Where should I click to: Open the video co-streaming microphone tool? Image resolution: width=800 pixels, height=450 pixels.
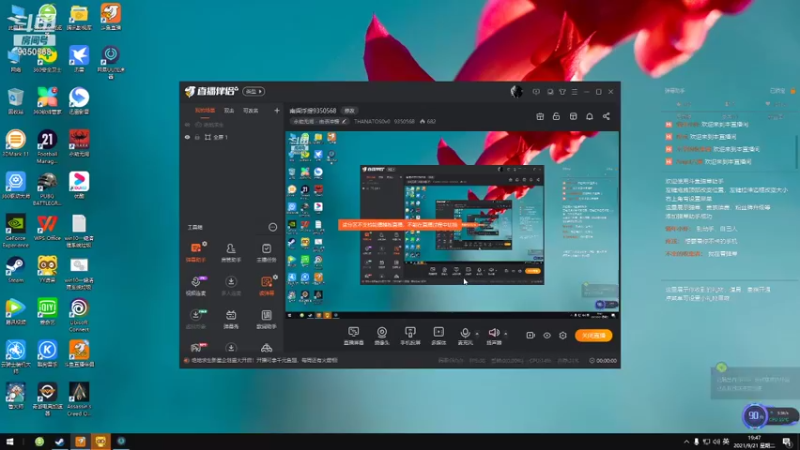tap(196, 285)
